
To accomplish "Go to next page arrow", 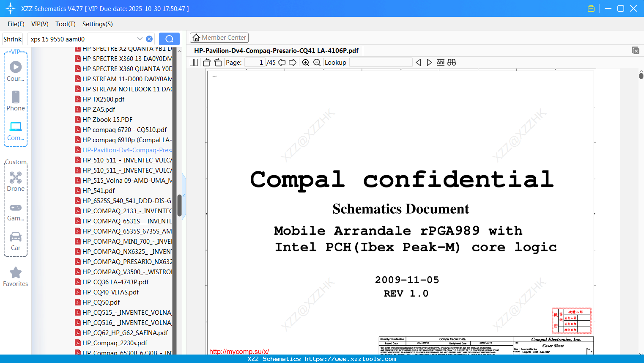I will [293, 63].
